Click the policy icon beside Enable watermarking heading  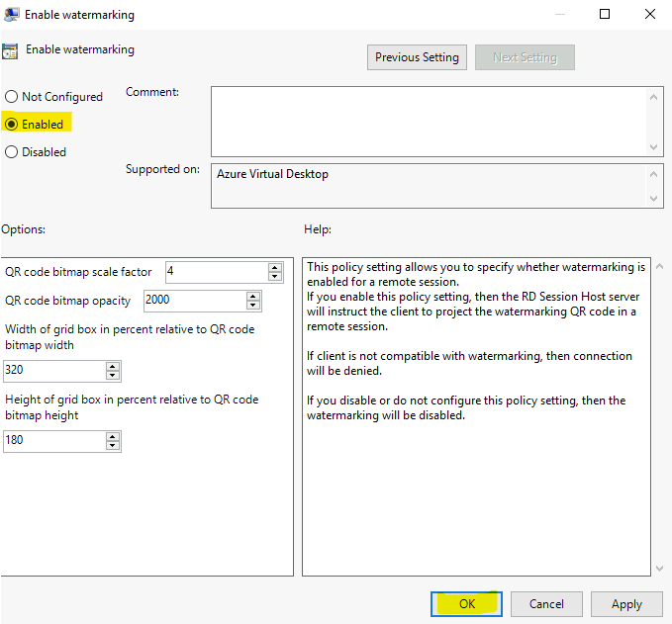[10, 51]
